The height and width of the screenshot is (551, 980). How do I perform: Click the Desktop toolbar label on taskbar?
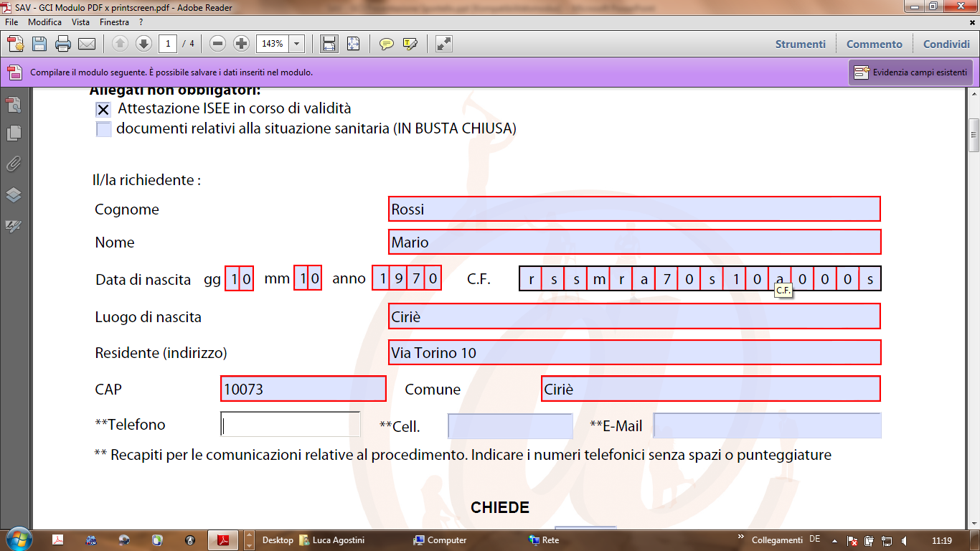click(278, 540)
